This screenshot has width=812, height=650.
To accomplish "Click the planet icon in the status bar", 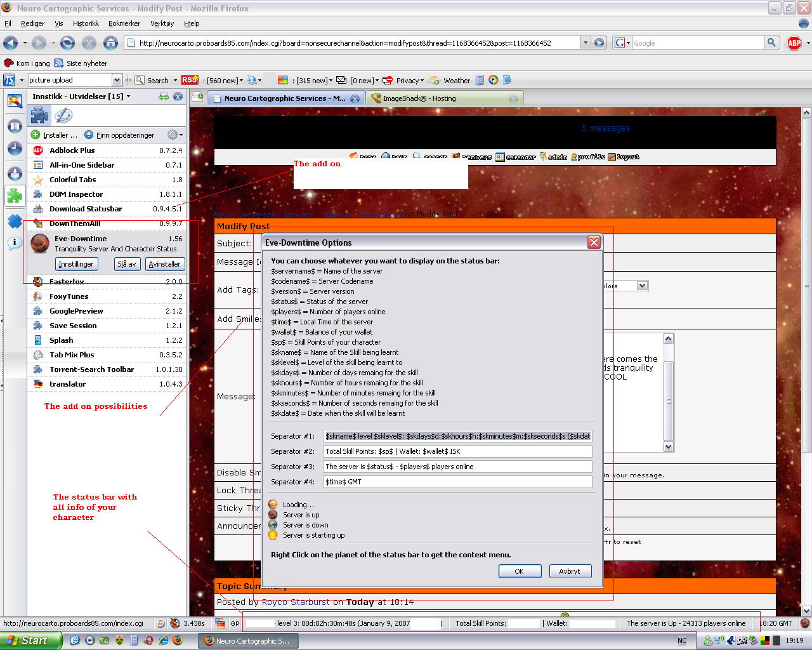I will click(x=804, y=623).
